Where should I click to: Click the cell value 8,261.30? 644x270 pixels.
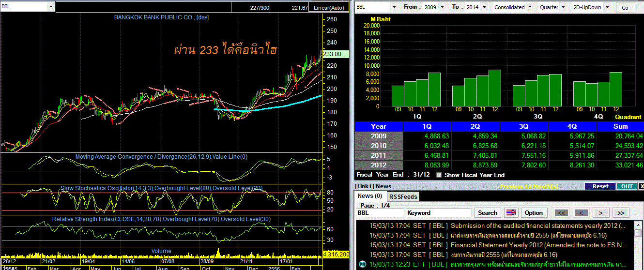click(581, 165)
